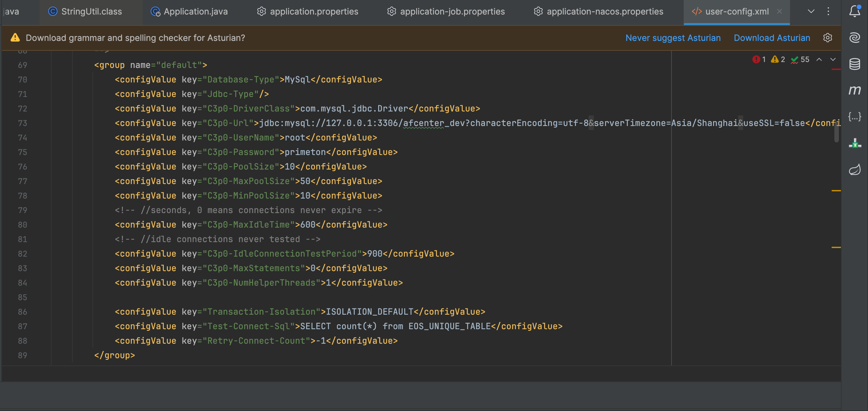The image size is (868, 411).
Task: Open the Maven tool window
Action: (x=854, y=90)
